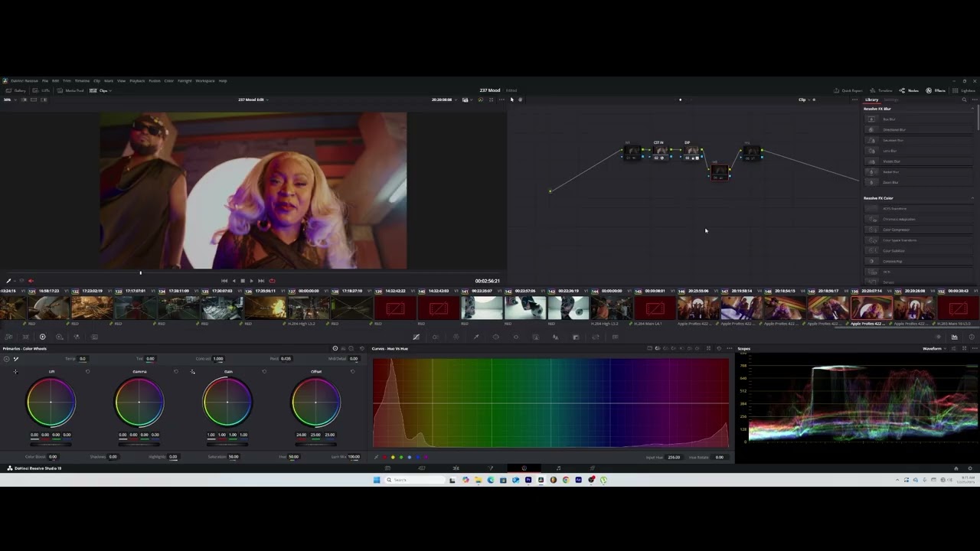Select the Contrast Pop effect

point(919,262)
